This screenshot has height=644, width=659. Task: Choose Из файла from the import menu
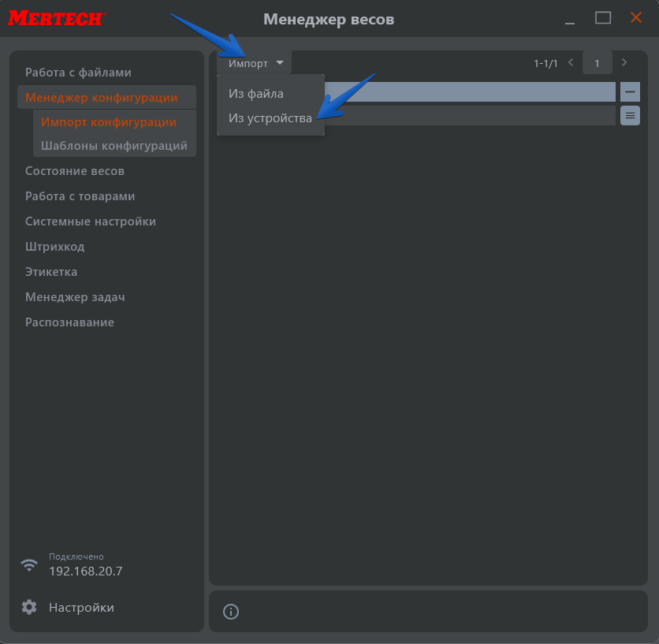(x=256, y=94)
